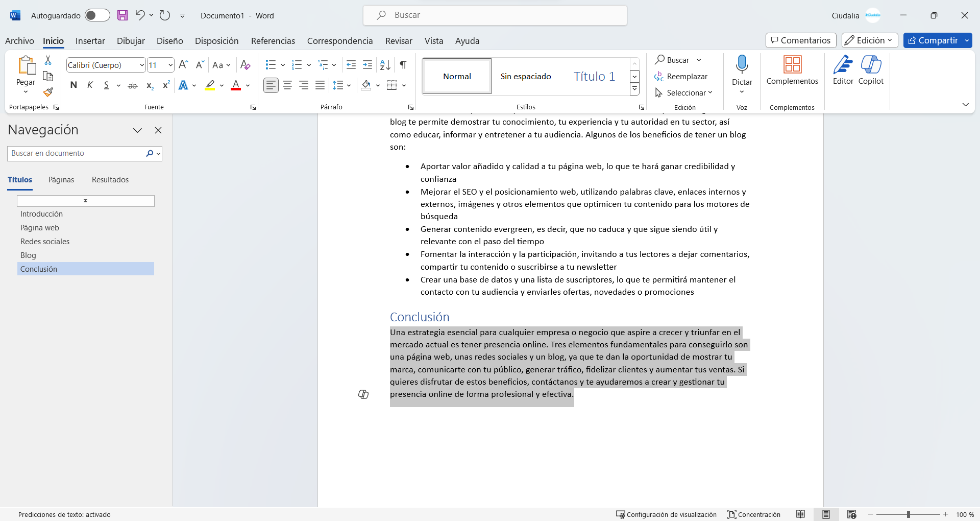The width and height of the screenshot is (980, 521).
Task: Click the zoom slider handle
Action: [908, 514]
